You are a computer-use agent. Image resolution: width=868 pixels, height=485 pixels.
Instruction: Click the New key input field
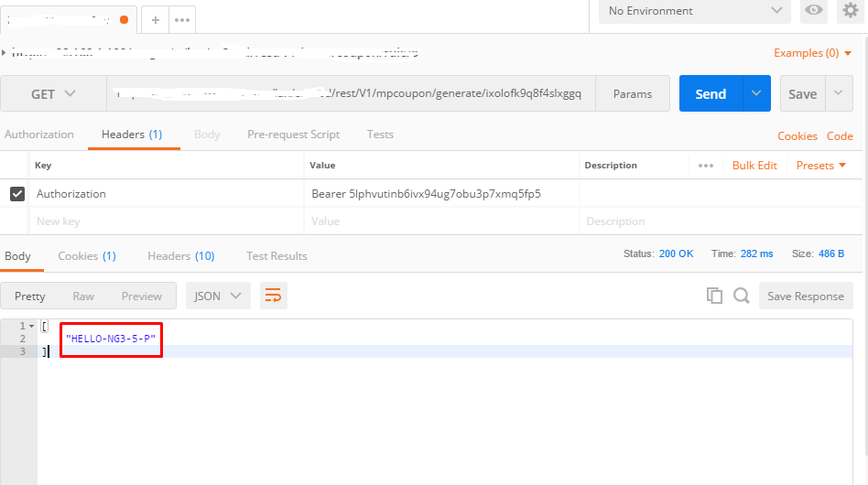[165, 221]
